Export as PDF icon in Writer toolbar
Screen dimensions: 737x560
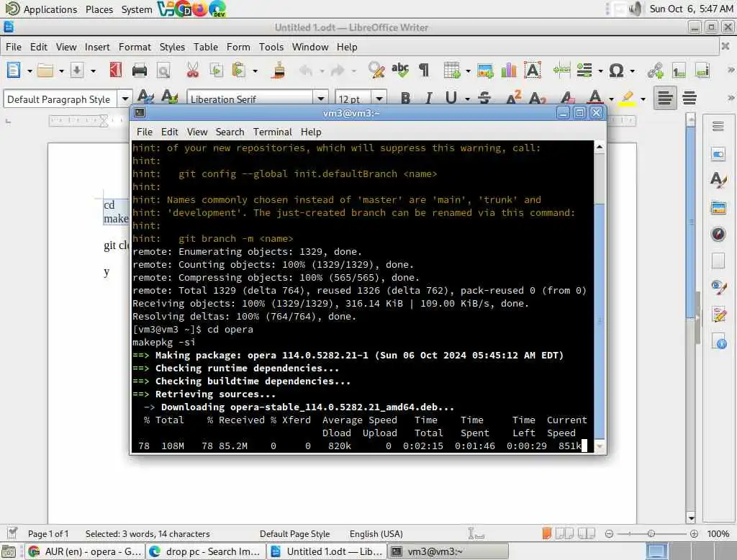(x=115, y=71)
